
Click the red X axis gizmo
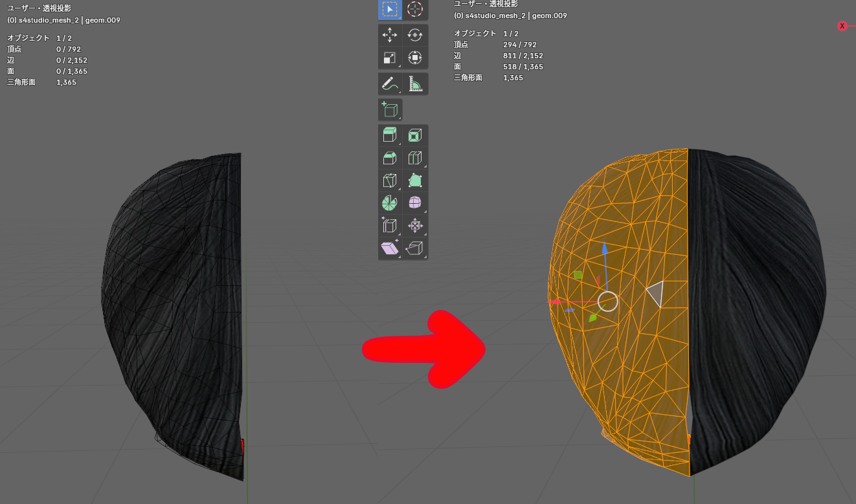[x=842, y=26]
